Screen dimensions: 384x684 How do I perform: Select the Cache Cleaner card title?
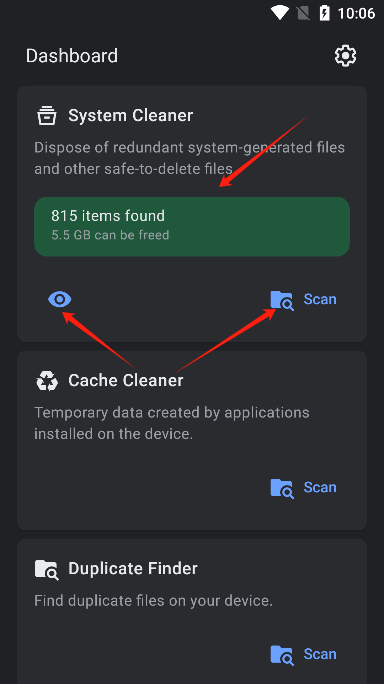point(126,380)
